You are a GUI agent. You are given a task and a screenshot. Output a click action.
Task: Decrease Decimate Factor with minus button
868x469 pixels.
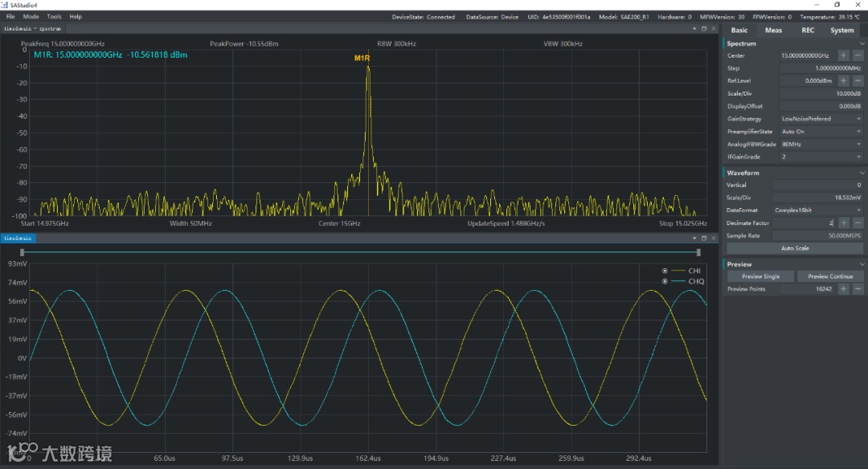(858, 223)
